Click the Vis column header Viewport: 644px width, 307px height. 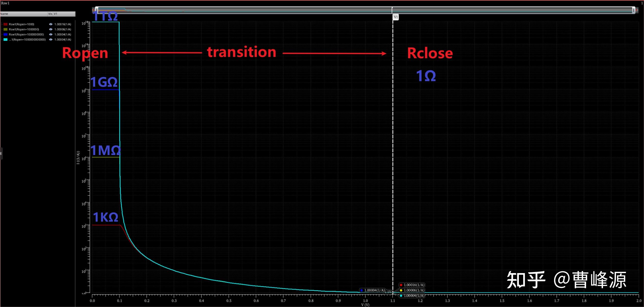click(x=50, y=14)
